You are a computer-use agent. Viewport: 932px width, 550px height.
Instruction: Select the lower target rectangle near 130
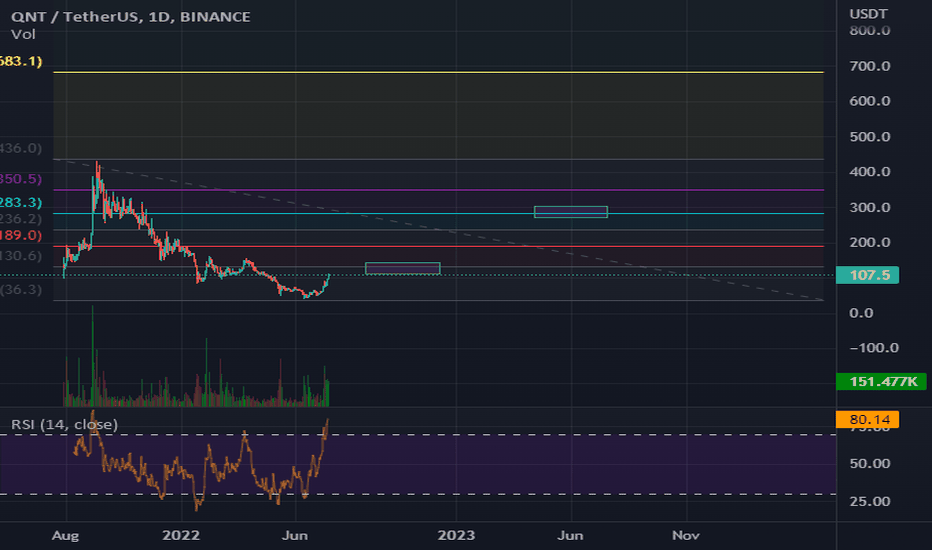[x=403, y=268]
